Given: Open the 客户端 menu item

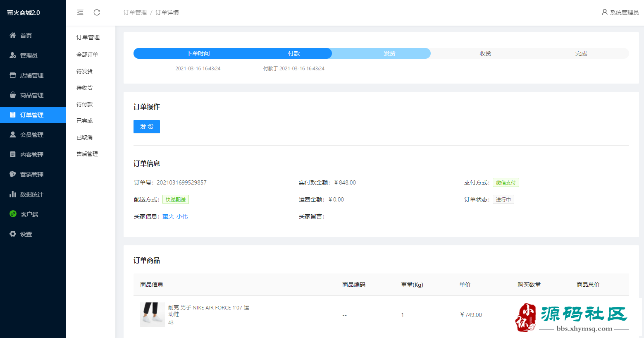Looking at the screenshot, I should click(x=33, y=214).
